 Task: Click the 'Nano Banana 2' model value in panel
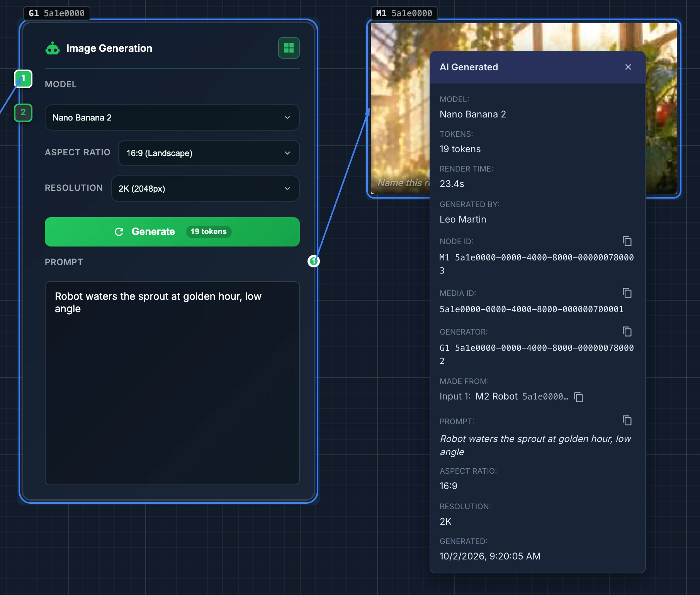click(472, 114)
